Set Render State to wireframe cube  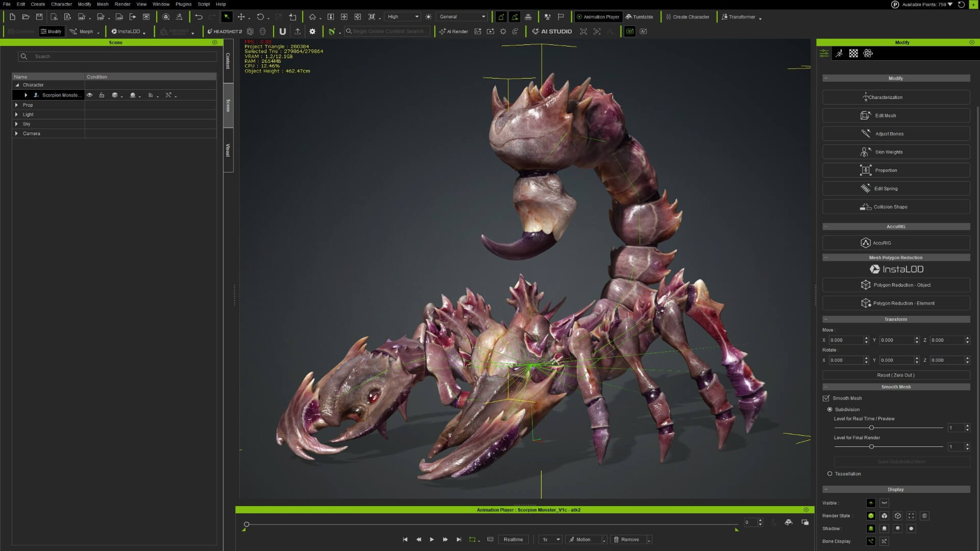(x=898, y=516)
